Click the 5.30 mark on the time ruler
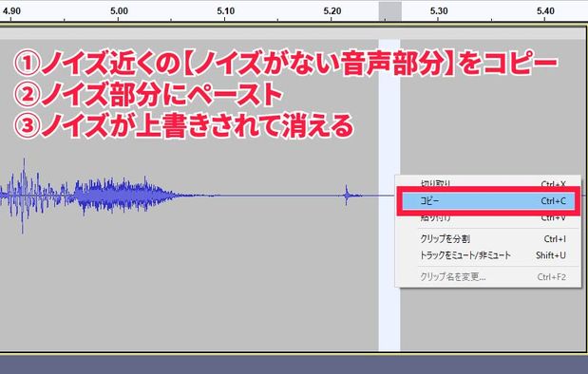The width and height of the screenshot is (588, 374). (x=439, y=10)
